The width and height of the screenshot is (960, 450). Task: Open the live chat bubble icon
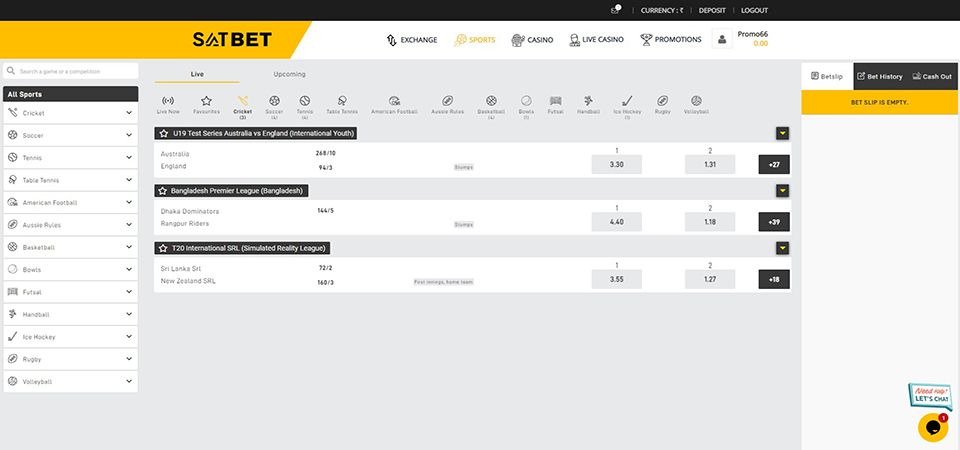pos(933,427)
